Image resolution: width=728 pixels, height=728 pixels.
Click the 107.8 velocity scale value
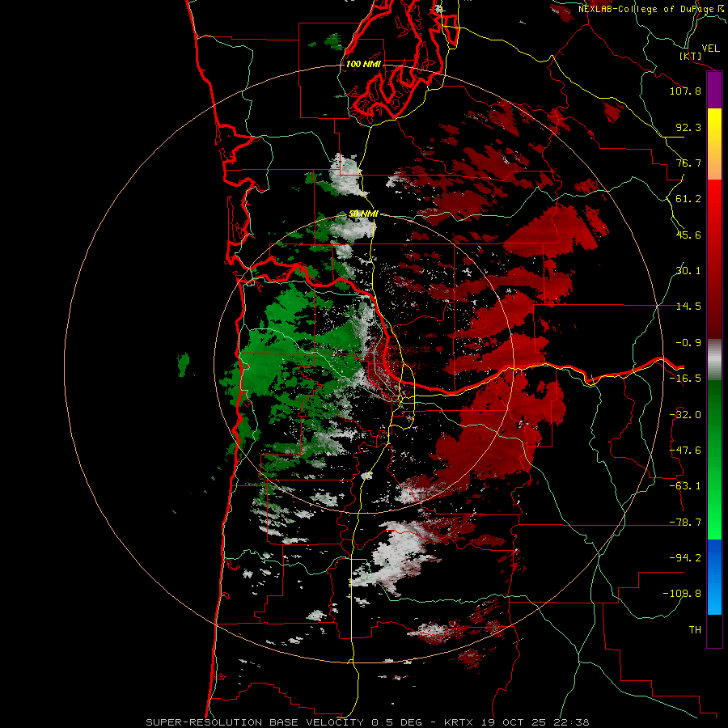tap(685, 91)
